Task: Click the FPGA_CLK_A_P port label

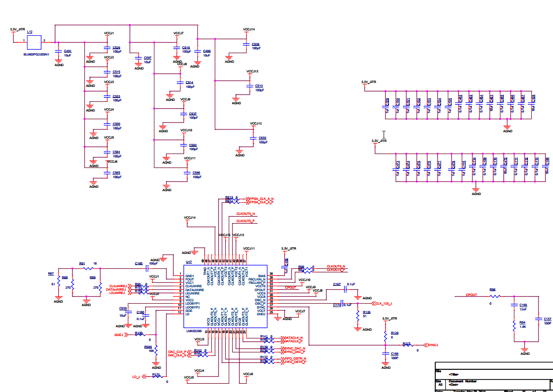Action: pos(262,203)
